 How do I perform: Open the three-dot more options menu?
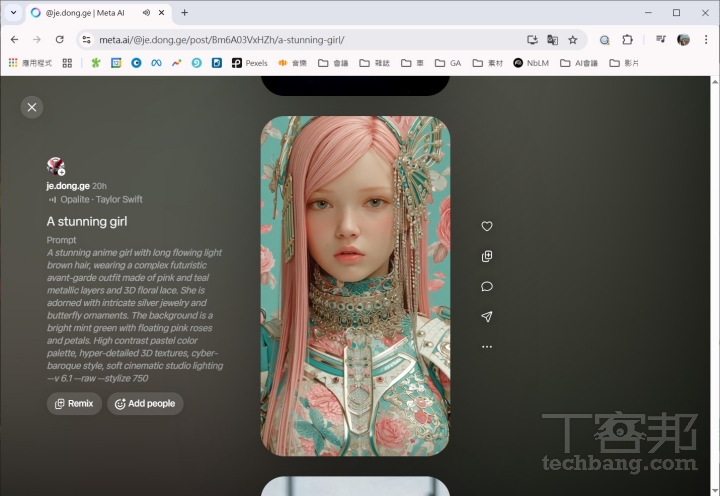487,347
